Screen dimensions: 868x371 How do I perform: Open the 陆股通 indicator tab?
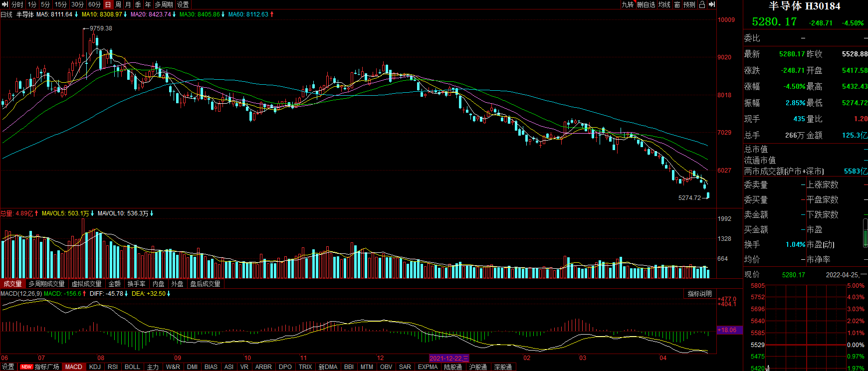(453, 367)
